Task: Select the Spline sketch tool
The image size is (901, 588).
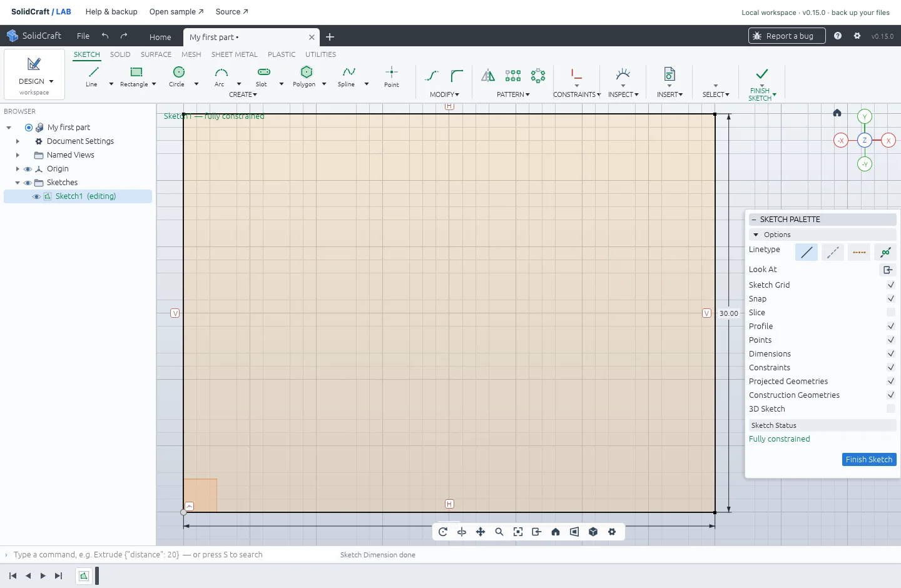Action: 347,76
